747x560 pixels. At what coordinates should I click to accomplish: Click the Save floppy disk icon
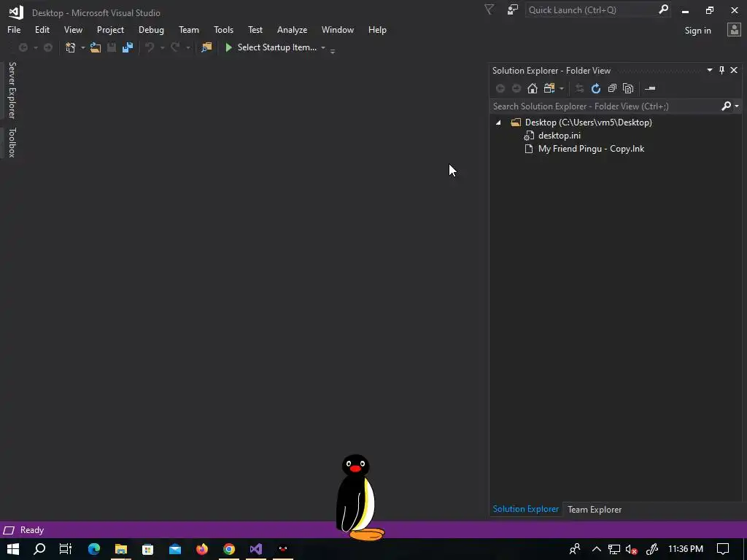pyautogui.click(x=112, y=47)
